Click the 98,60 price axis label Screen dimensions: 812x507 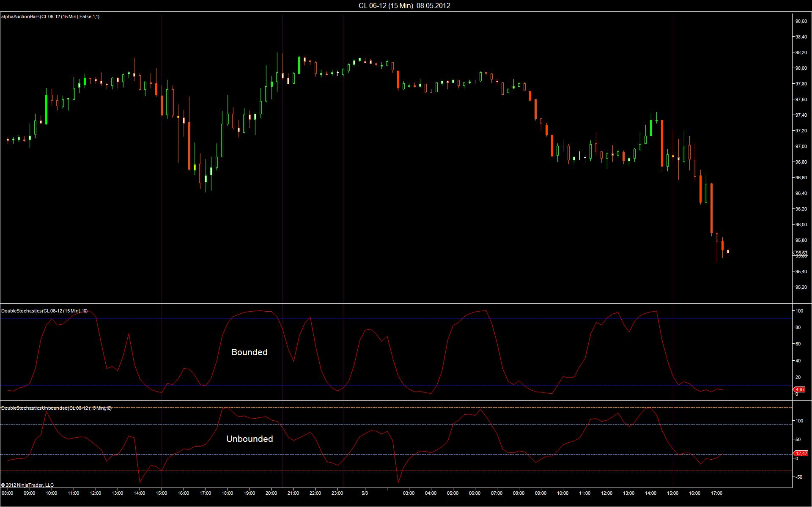[801, 21]
